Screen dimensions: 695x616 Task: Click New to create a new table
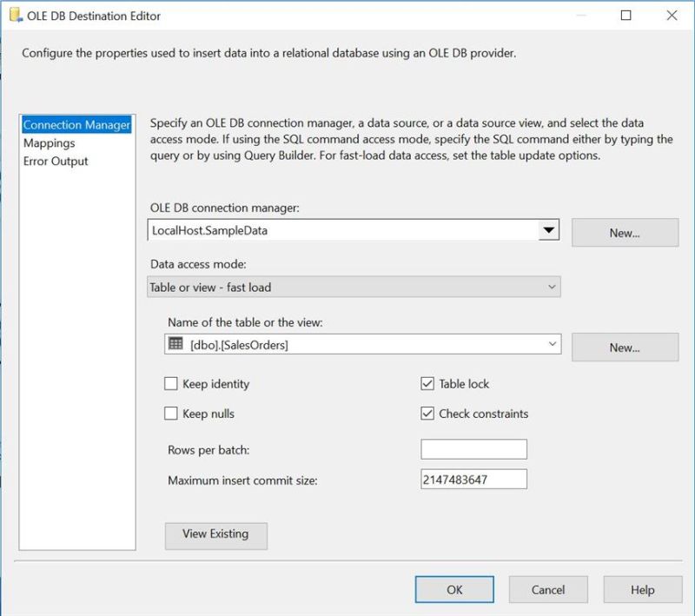[625, 345]
